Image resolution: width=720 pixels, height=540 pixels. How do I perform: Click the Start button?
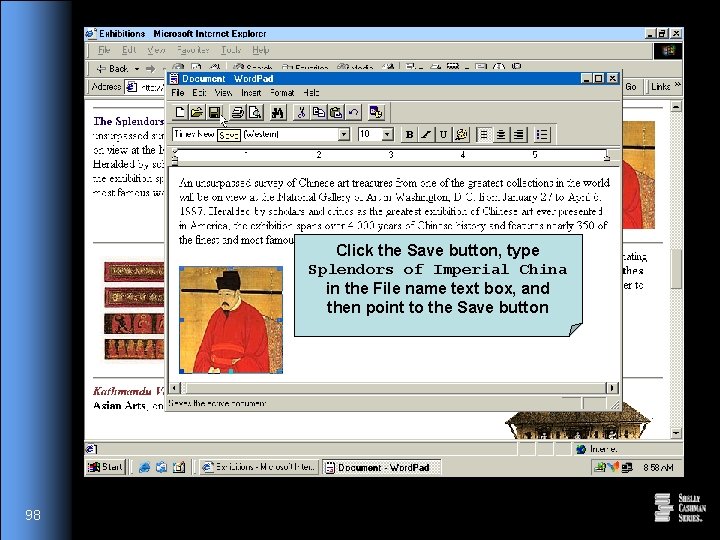(105, 467)
